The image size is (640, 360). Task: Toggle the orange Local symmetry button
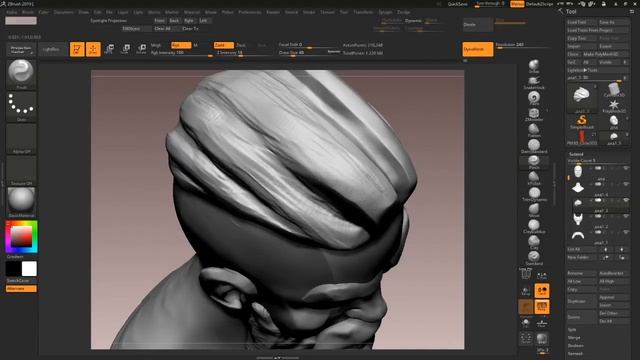coord(542,291)
